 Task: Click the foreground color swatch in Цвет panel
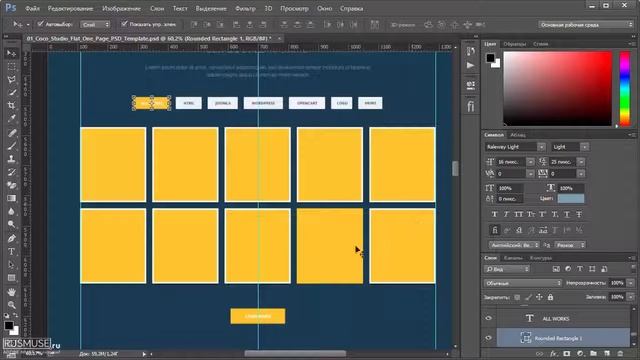click(x=490, y=58)
